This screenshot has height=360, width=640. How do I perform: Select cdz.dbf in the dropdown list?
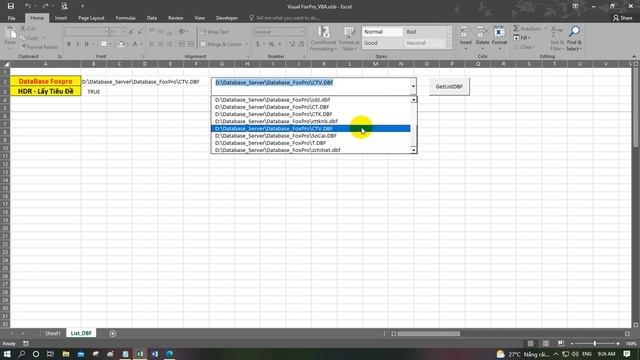pyautogui.click(x=311, y=100)
